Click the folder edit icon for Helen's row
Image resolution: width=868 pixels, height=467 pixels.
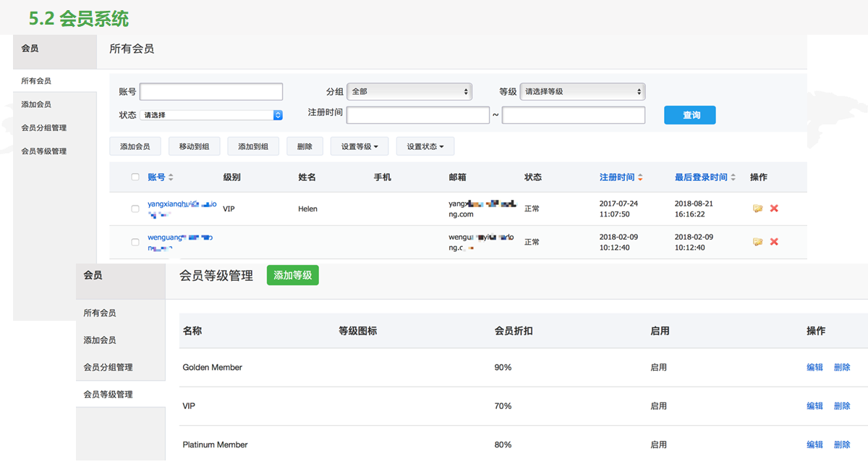tap(757, 209)
